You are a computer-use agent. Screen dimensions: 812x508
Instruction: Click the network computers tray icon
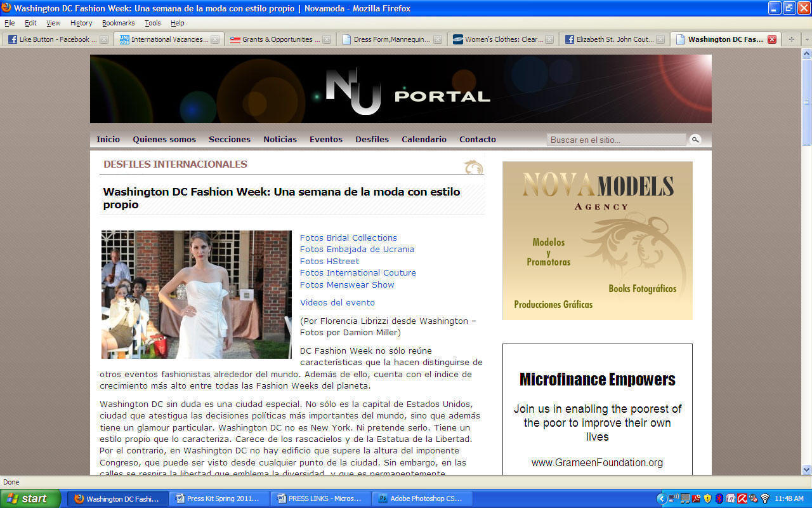pos(685,498)
